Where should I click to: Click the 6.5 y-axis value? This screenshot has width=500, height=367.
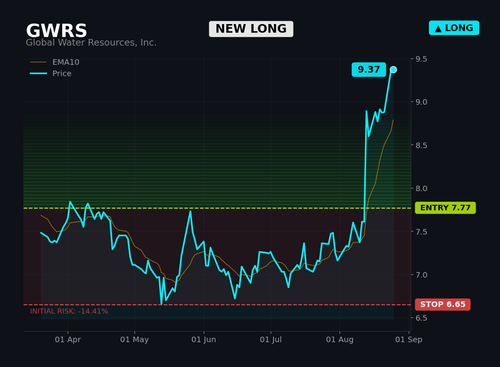click(x=421, y=318)
